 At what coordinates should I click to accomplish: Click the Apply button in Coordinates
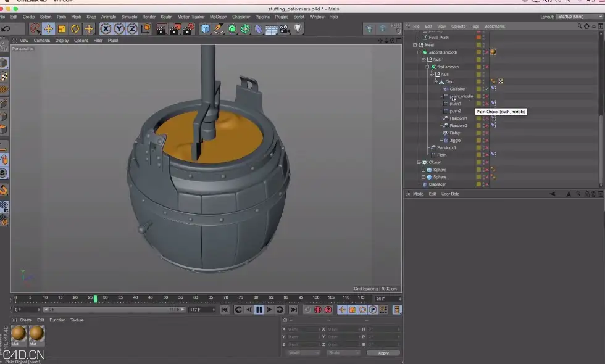click(383, 353)
